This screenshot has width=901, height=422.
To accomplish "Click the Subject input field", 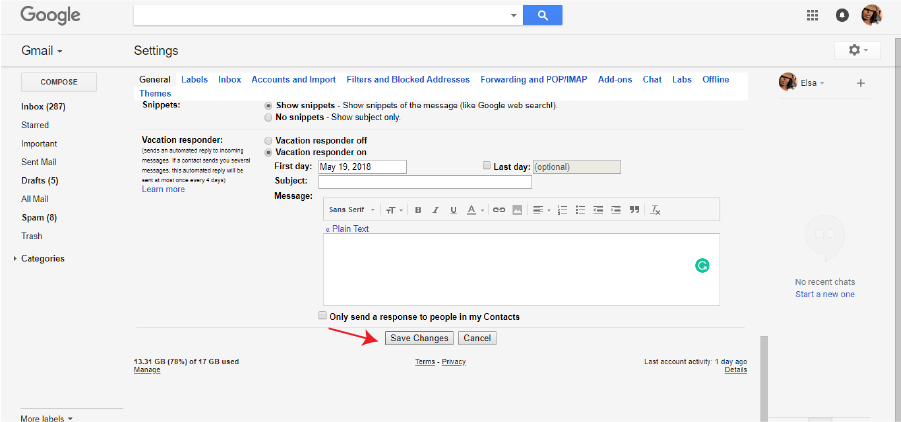I will (x=425, y=182).
